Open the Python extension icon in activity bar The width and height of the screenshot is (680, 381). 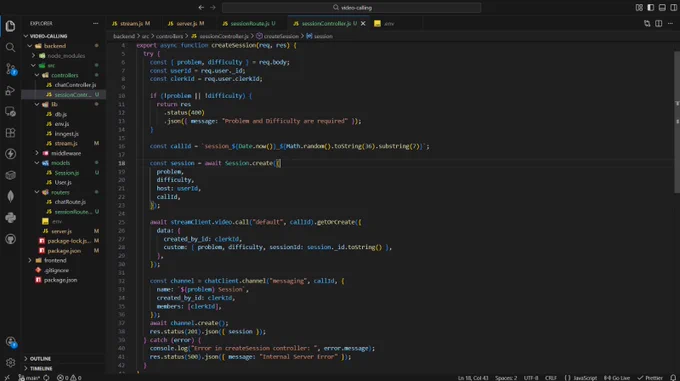10,218
